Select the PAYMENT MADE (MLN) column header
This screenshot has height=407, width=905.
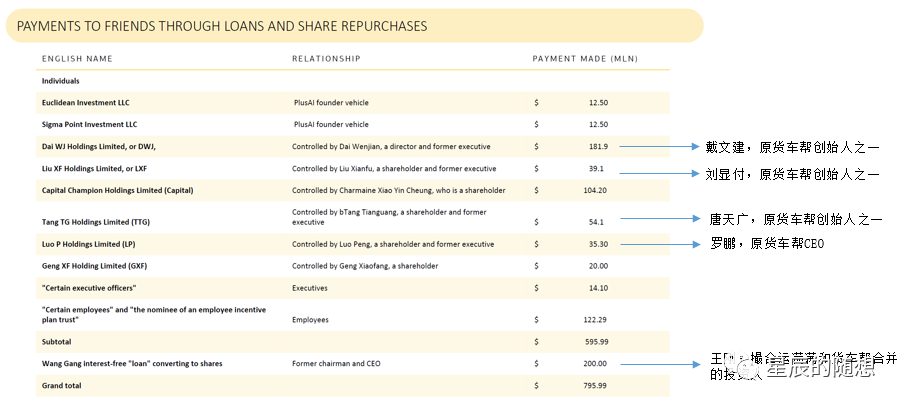(x=585, y=59)
